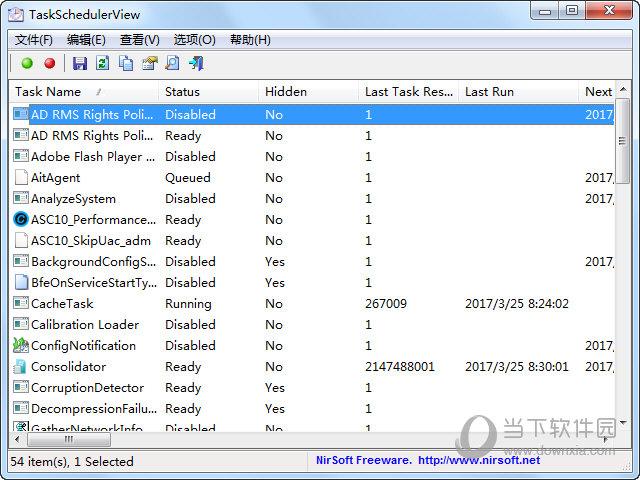Screen dimensions: 640x480
Task: Click the save selected items icon
Action: (x=80, y=64)
